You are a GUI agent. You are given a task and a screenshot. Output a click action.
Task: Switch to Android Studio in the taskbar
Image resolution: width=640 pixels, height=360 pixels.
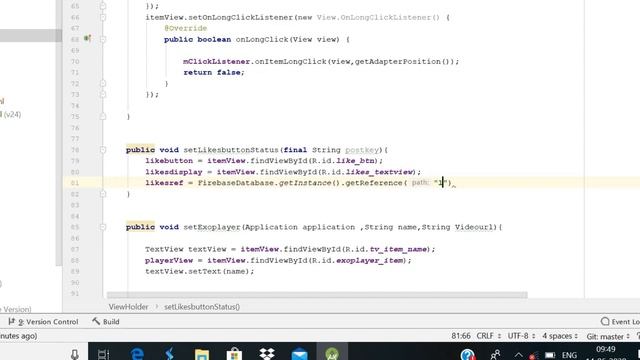(332, 354)
